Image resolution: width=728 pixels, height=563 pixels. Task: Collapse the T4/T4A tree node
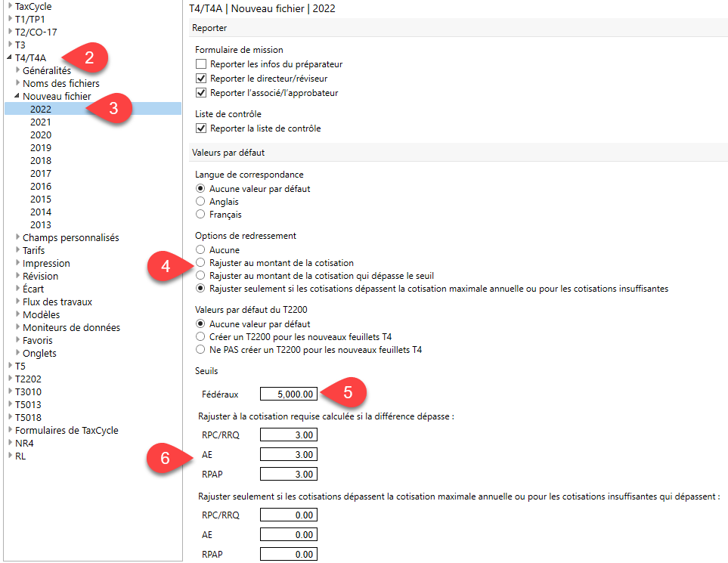pos(10,57)
